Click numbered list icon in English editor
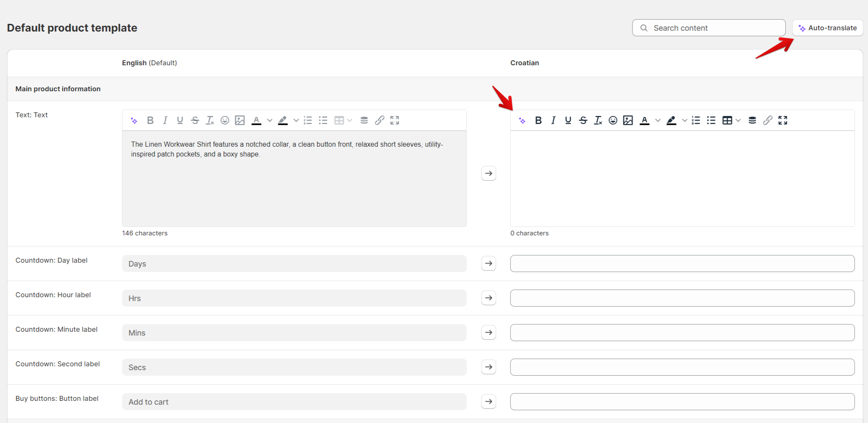The image size is (868, 423). pos(308,121)
